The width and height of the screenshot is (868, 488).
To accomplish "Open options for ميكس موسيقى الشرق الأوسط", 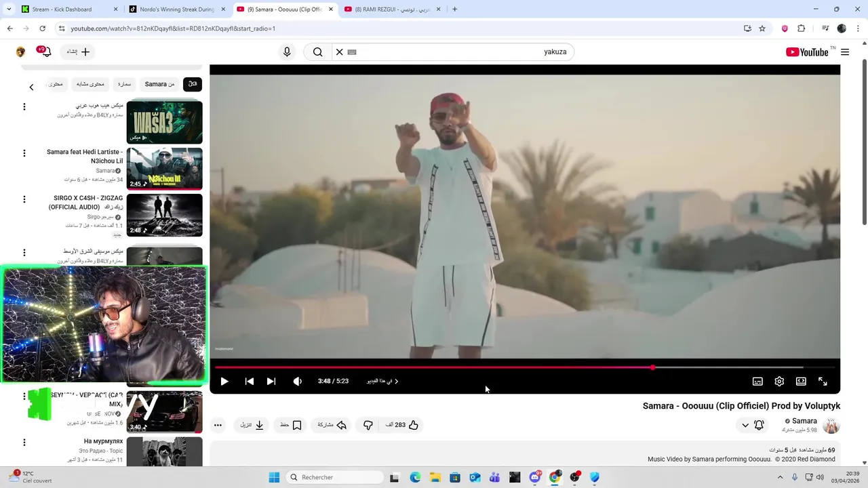I will click(x=24, y=253).
